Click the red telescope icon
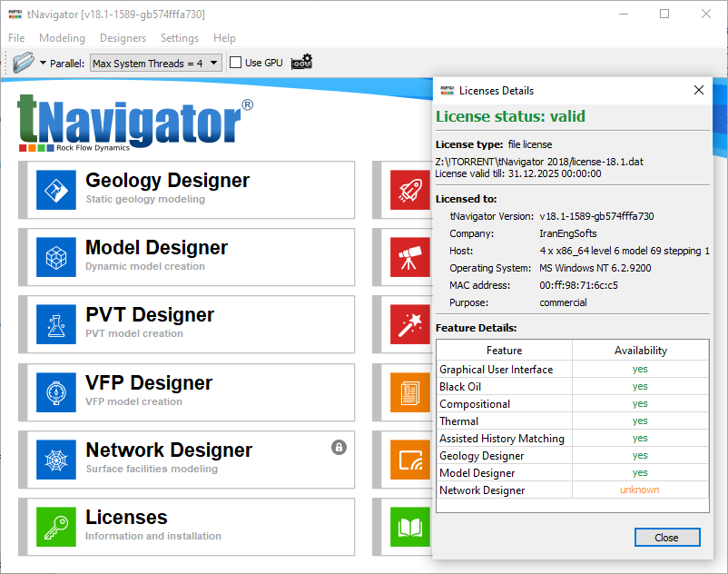Image resolution: width=728 pixels, height=574 pixels. click(410, 257)
